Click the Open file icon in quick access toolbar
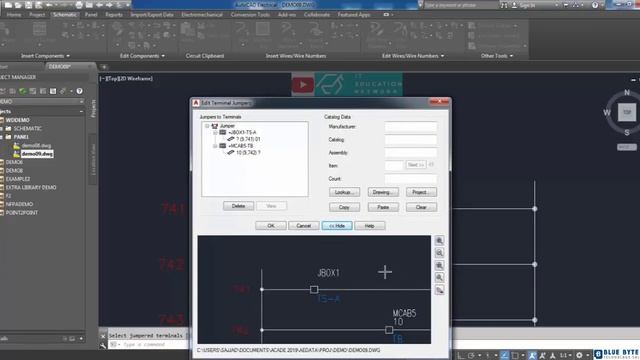640x360 pixels. point(18,5)
